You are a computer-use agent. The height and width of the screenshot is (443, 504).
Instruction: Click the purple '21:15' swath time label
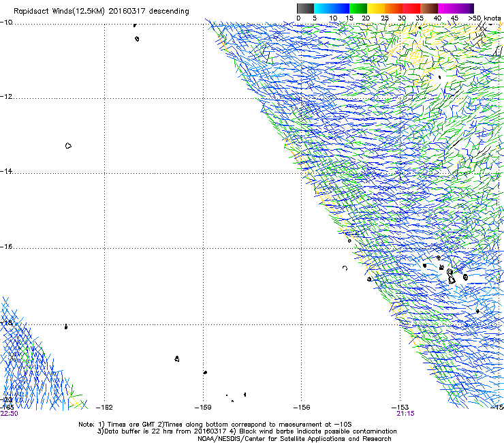[x=406, y=414]
